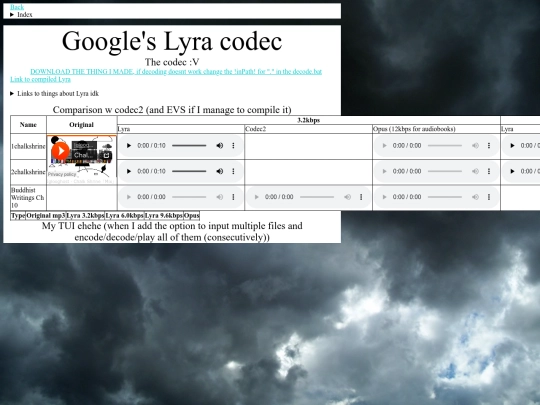Image resolution: width=540 pixels, height=405 pixels.
Task: Click the 'Original' column header
Action: click(82, 125)
